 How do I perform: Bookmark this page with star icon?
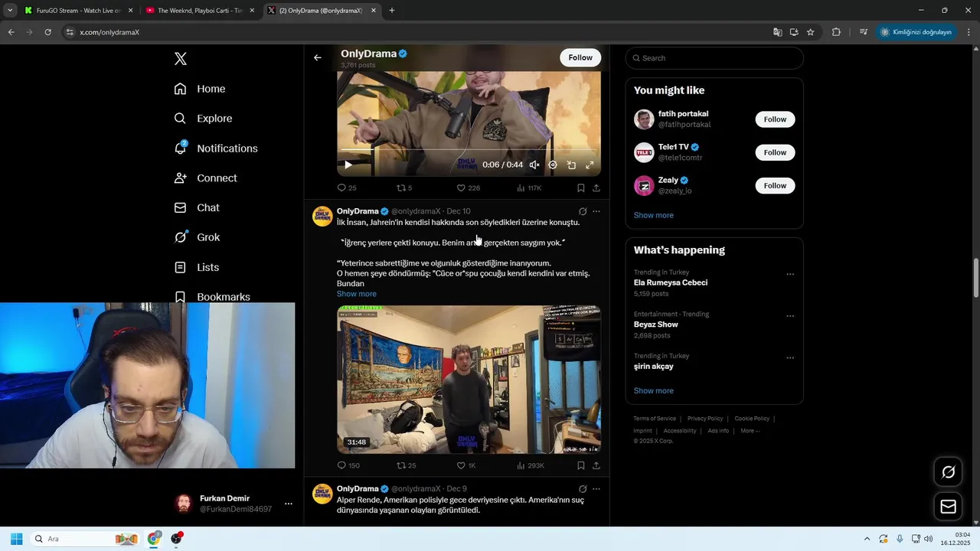point(810,32)
